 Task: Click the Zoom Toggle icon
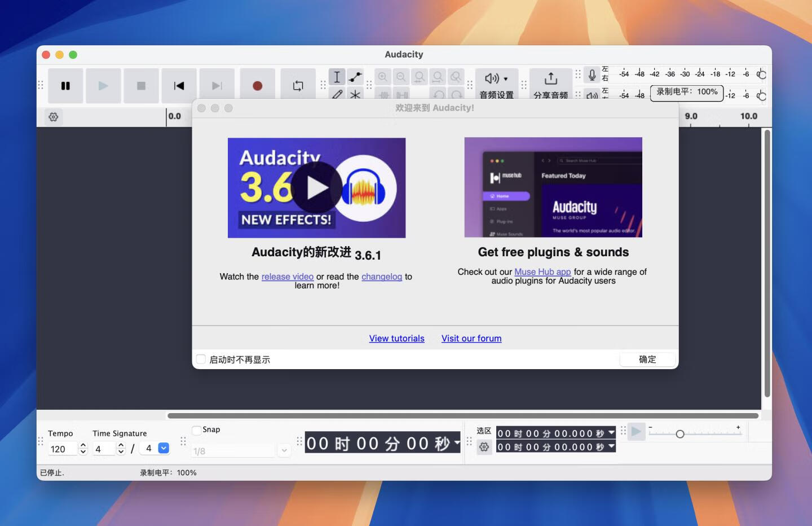pyautogui.click(x=456, y=77)
